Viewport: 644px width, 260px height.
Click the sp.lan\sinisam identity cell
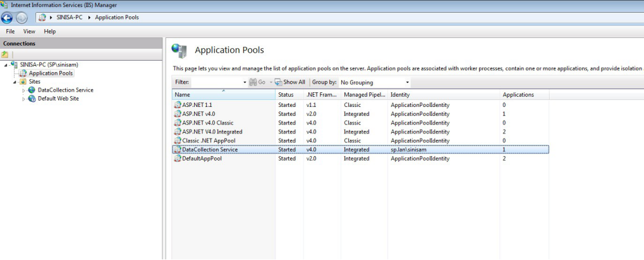409,150
